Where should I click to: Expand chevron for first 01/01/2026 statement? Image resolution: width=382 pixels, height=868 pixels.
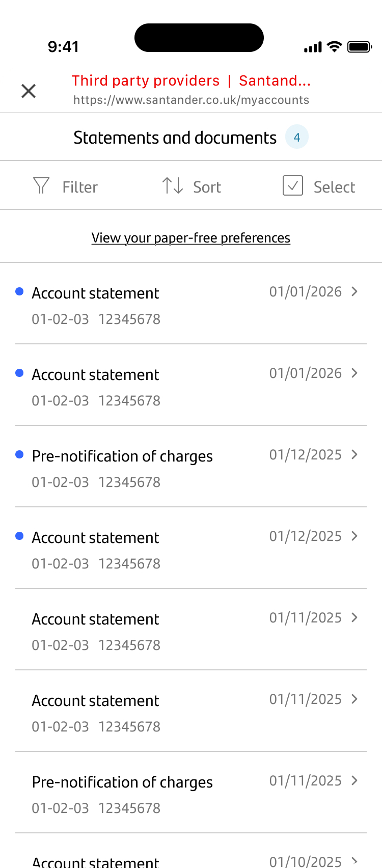(x=355, y=291)
